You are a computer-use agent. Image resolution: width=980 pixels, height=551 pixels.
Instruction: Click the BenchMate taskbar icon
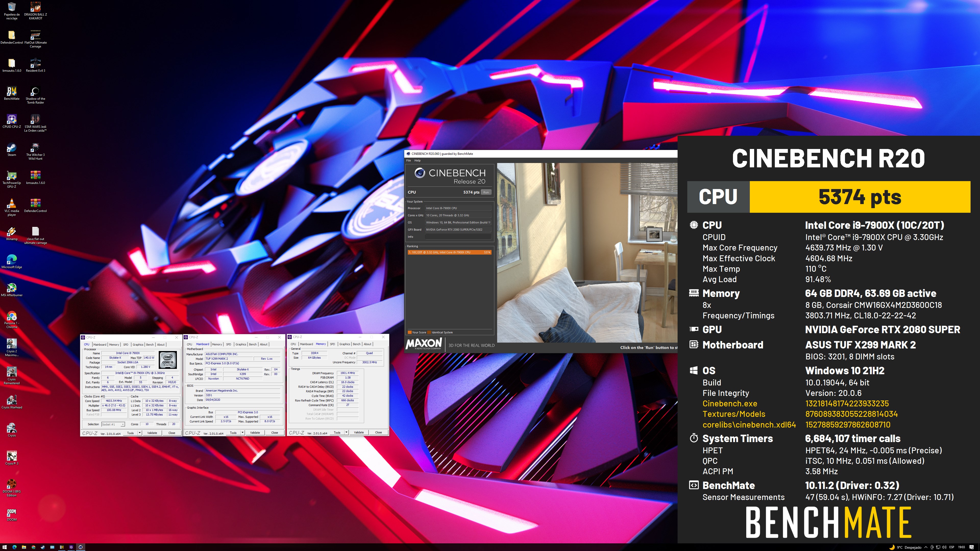pos(62,547)
